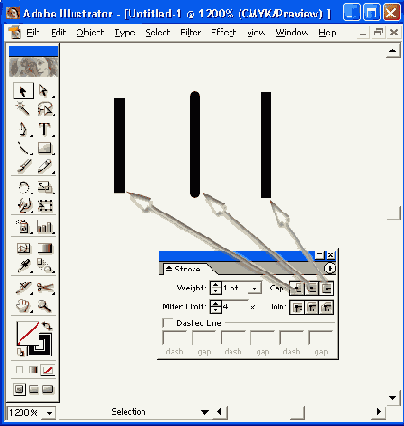404x426 pixels.
Task: Select the Paintbrush tool
Action: pos(23,166)
